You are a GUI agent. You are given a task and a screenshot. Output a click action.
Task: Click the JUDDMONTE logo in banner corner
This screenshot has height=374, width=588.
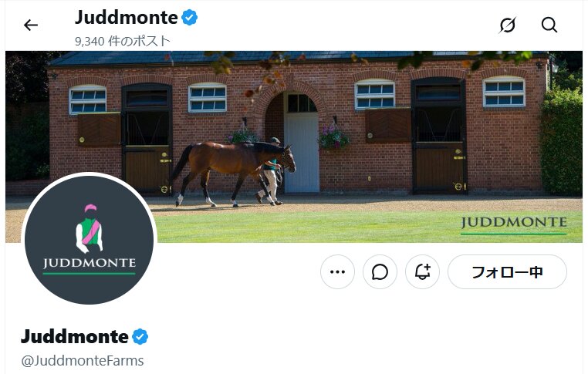point(514,225)
